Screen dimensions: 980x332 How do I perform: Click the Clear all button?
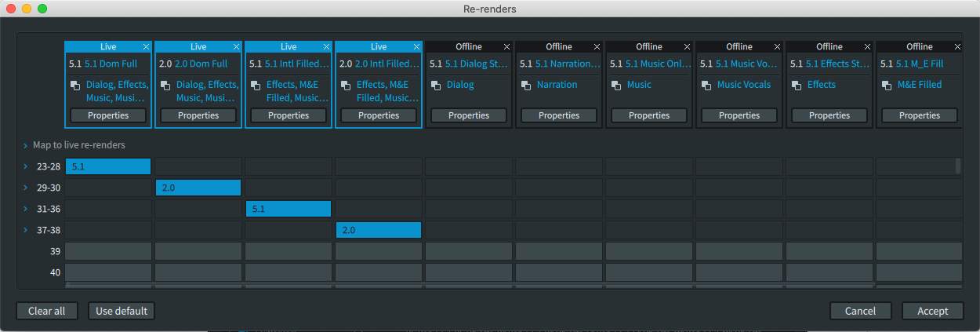pyautogui.click(x=46, y=311)
